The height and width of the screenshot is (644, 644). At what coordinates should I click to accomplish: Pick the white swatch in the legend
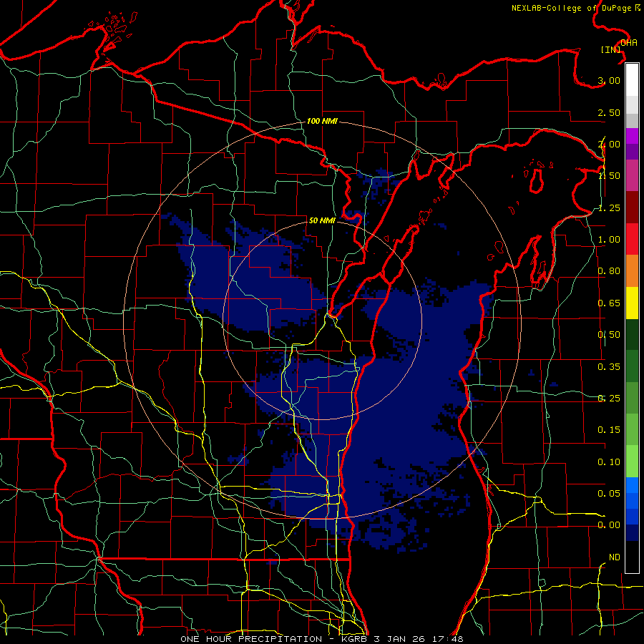[632, 80]
